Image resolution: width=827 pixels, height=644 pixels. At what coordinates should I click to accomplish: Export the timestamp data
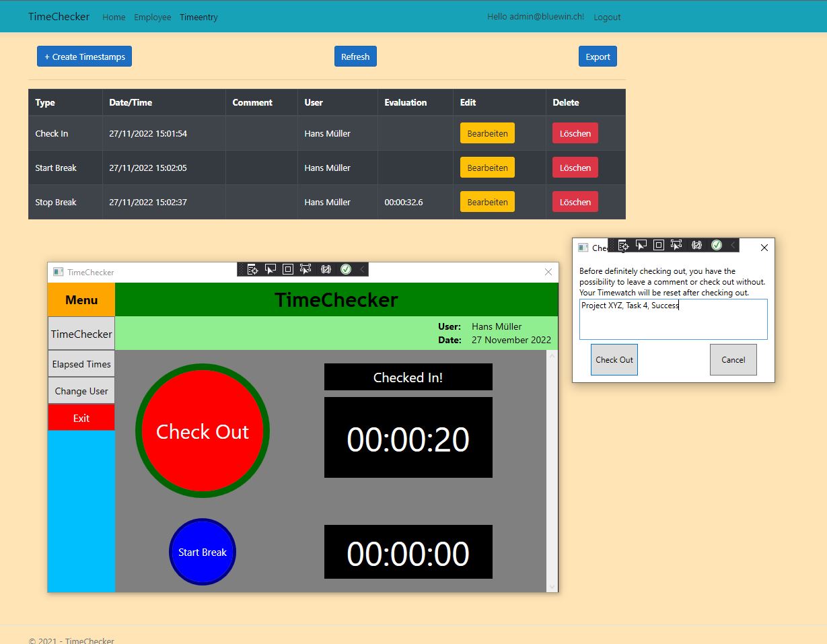tap(597, 57)
